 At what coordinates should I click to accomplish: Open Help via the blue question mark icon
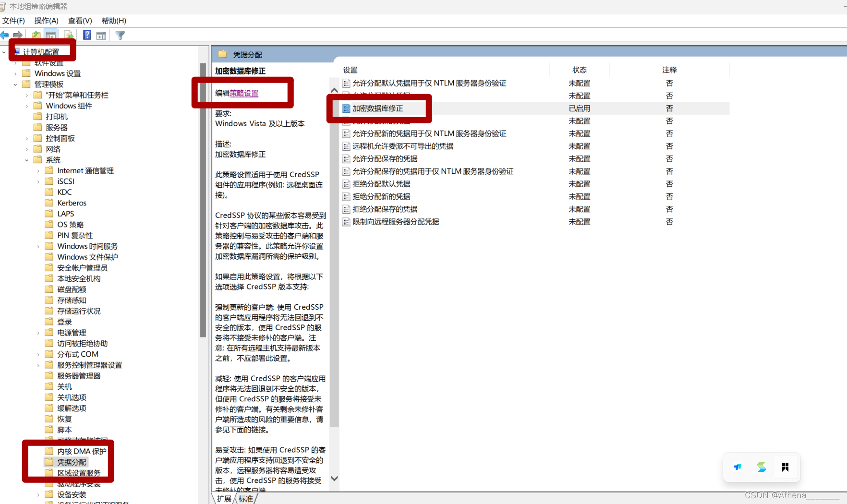coord(87,35)
